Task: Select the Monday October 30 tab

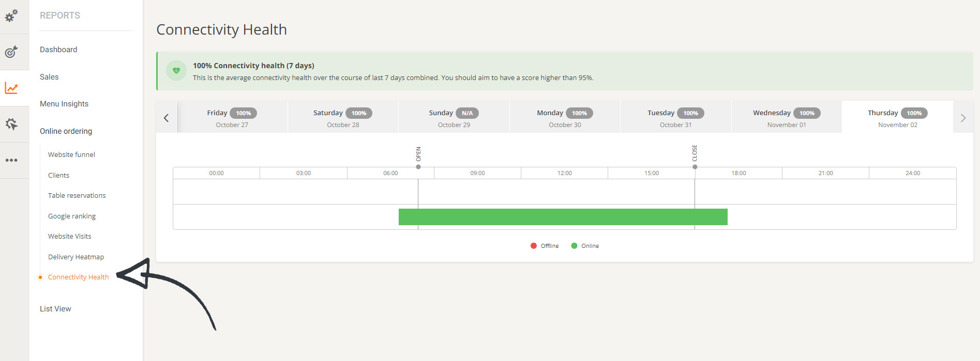Action: 565,118
